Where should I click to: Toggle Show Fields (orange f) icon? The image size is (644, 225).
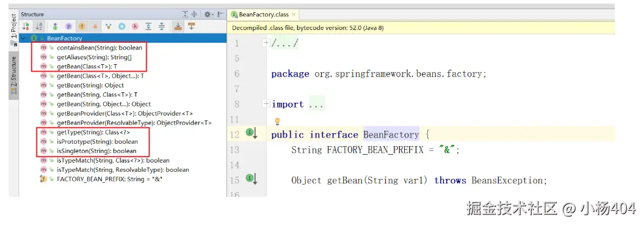(82, 26)
